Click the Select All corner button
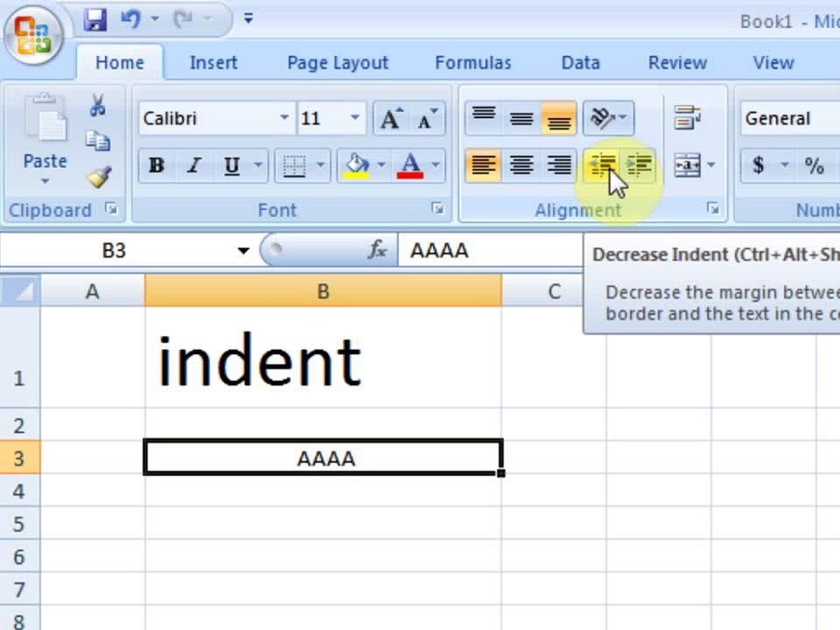Screen dimensions: 840x630 click(20, 290)
